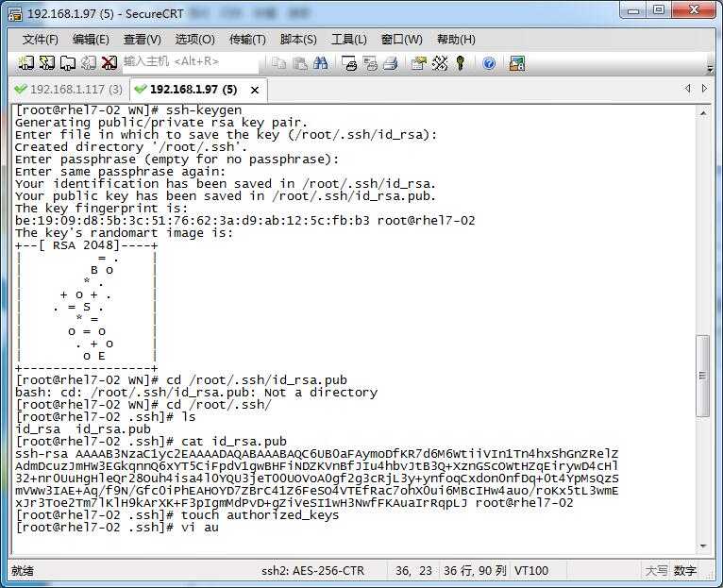Open the 传输(T) menu
This screenshot has width=723, height=588.
point(247,40)
